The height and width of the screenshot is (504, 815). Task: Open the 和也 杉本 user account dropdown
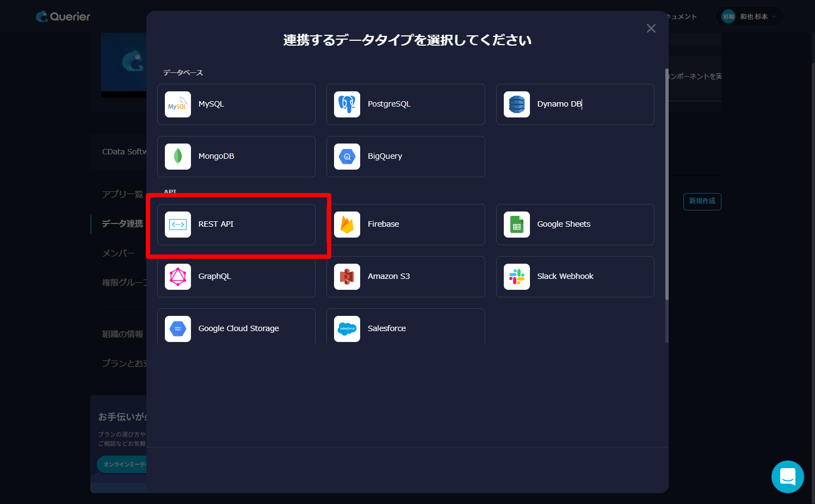click(750, 16)
